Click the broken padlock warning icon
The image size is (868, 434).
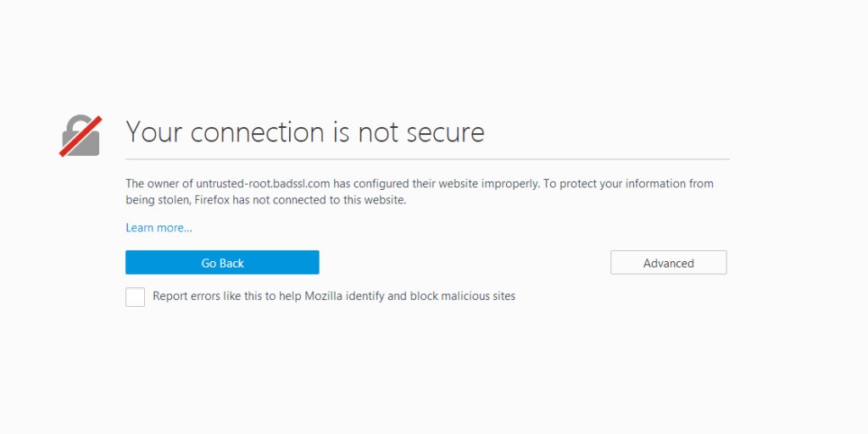tap(81, 136)
